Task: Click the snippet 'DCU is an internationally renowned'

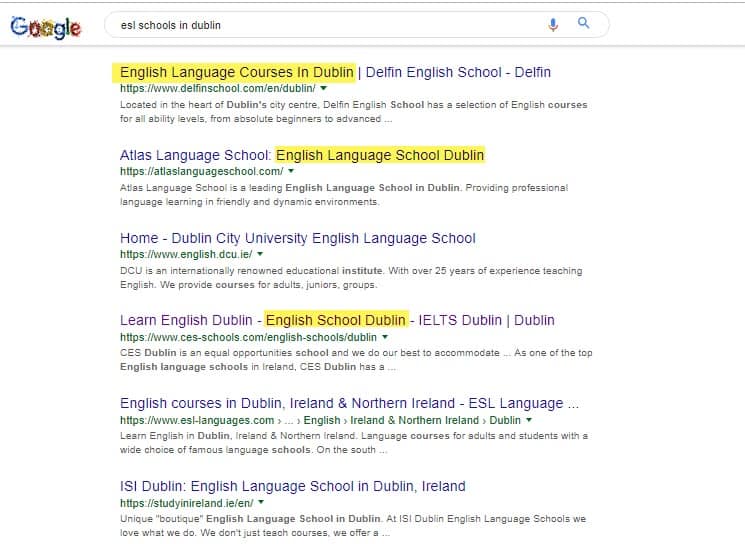Action: 351,277
